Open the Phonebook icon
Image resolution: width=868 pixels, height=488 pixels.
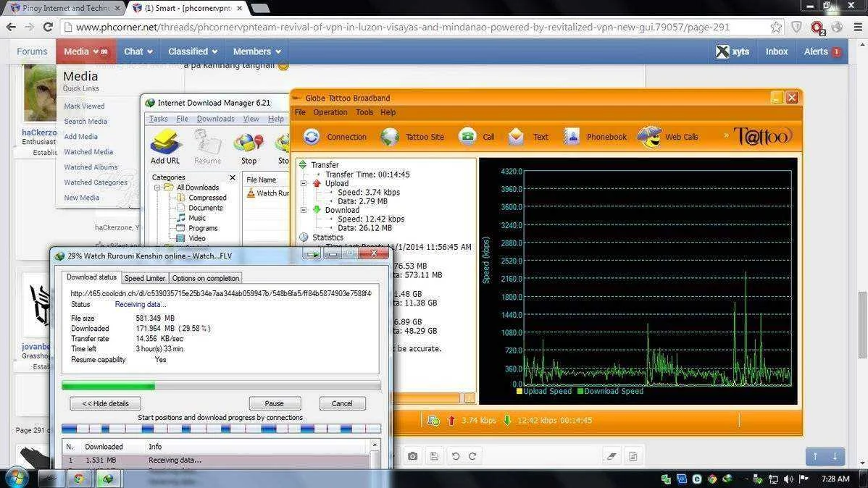(571, 137)
